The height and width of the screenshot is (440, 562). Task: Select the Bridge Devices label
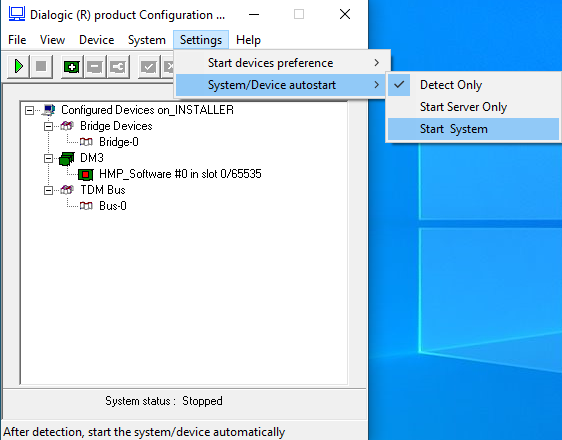click(x=116, y=126)
